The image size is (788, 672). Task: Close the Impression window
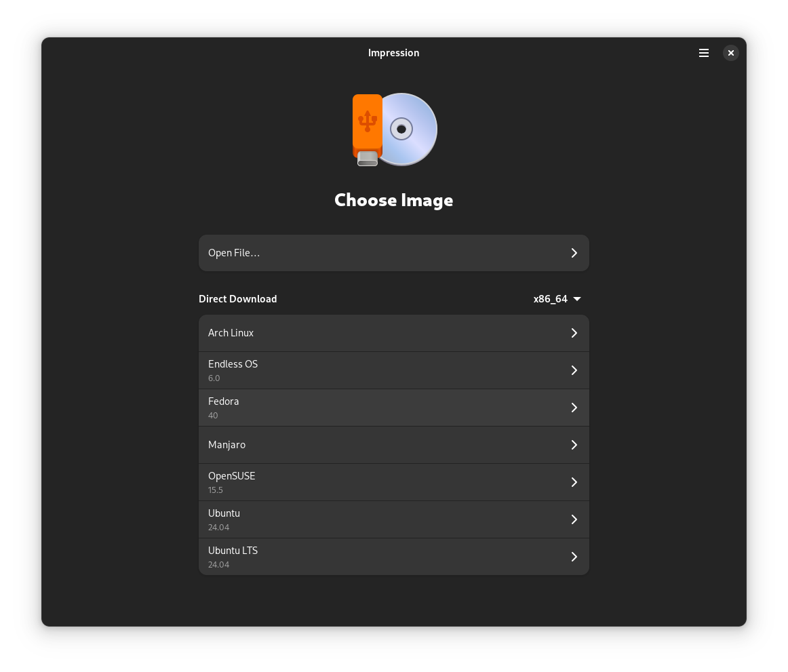click(x=730, y=53)
